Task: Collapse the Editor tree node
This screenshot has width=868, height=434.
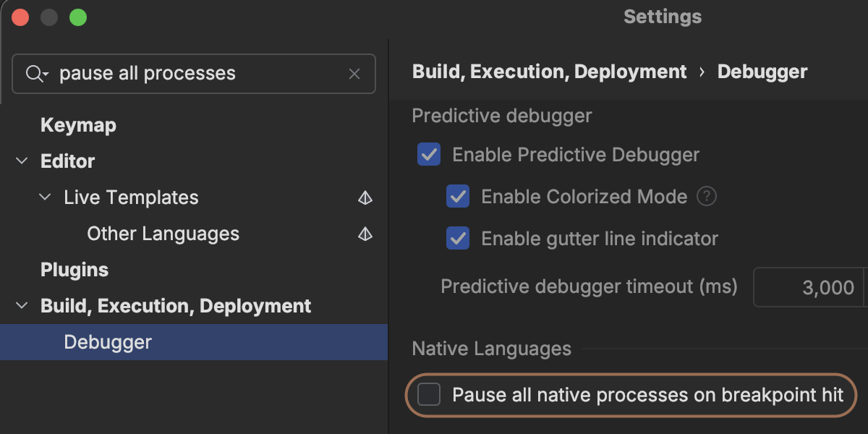Action: [x=22, y=161]
